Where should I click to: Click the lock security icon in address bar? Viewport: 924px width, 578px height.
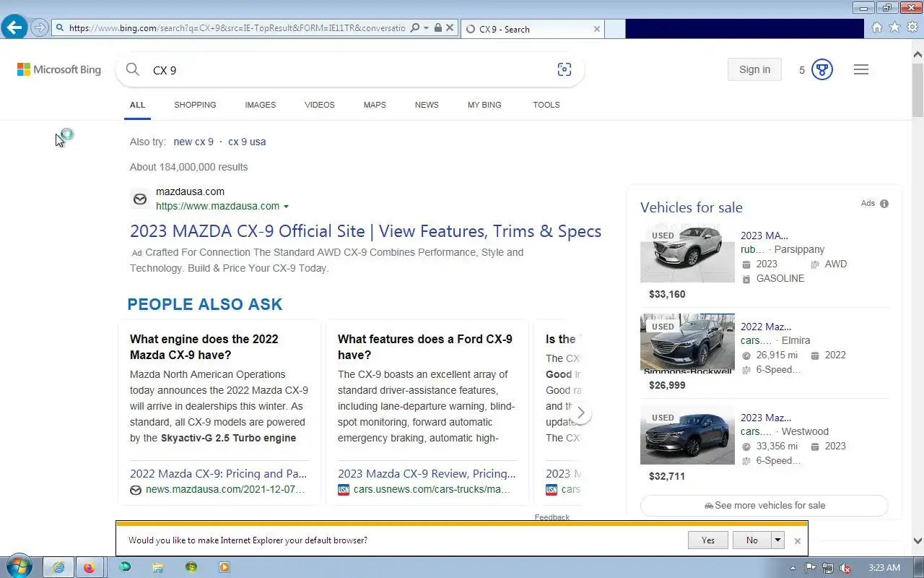(x=437, y=28)
